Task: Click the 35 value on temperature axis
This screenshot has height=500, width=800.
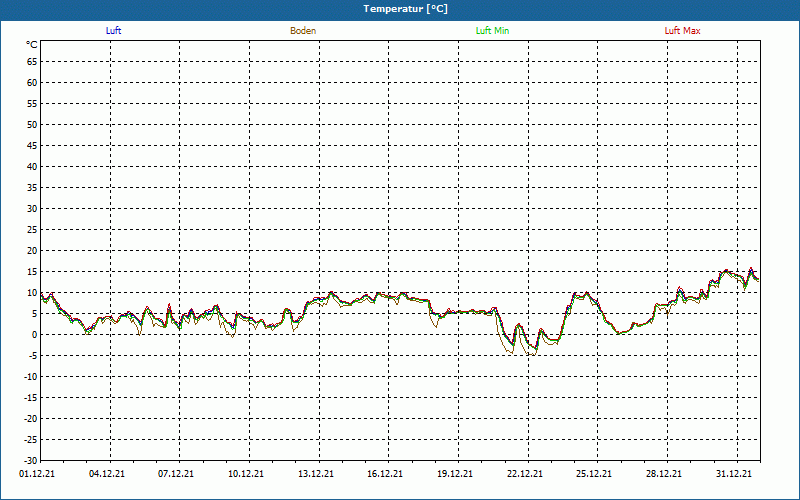Action: (32, 188)
